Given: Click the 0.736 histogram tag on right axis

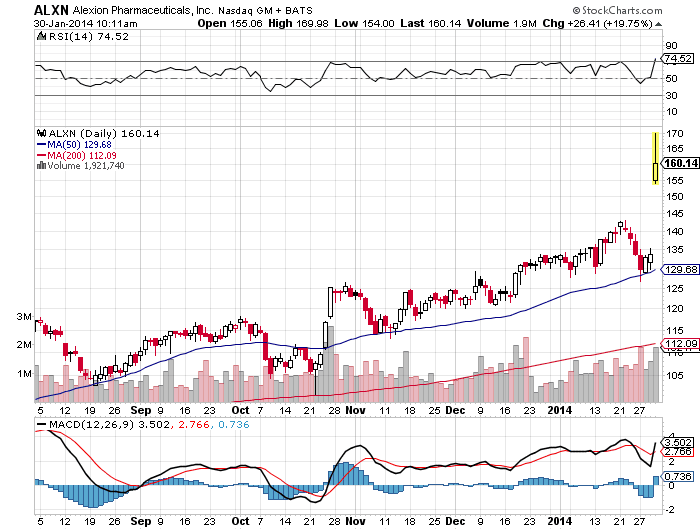Looking at the screenshot, I should point(678,476).
